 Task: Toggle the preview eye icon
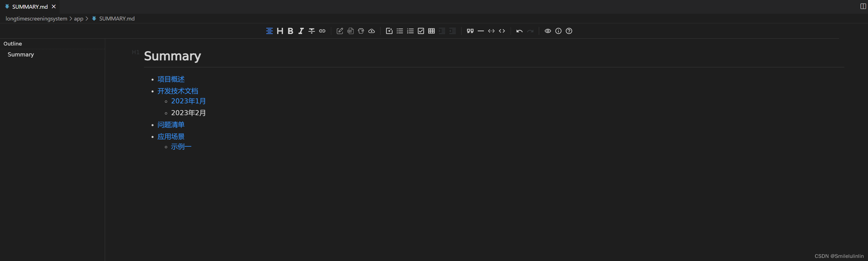(x=547, y=31)
